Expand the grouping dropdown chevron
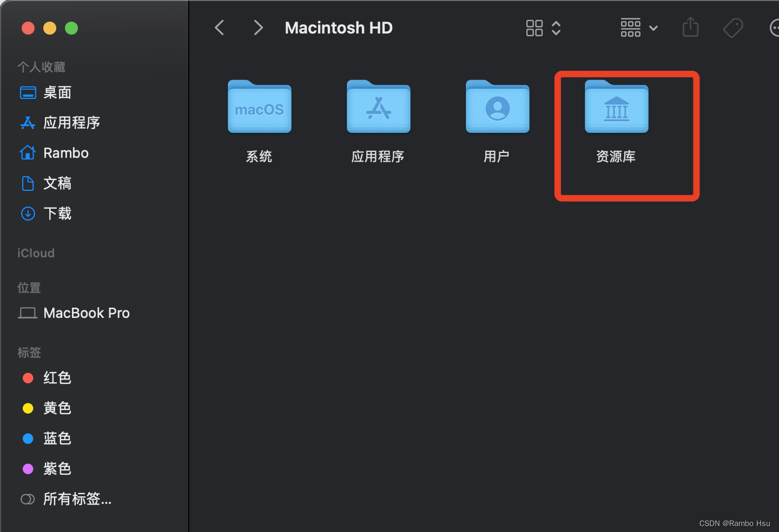779x532 pixels. click(x=653, y=28)
